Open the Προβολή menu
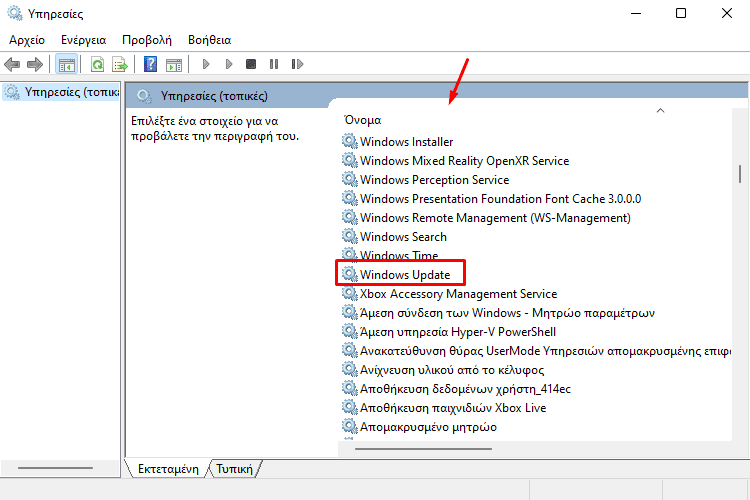750x500 pixels. click(x=147, y=40)
